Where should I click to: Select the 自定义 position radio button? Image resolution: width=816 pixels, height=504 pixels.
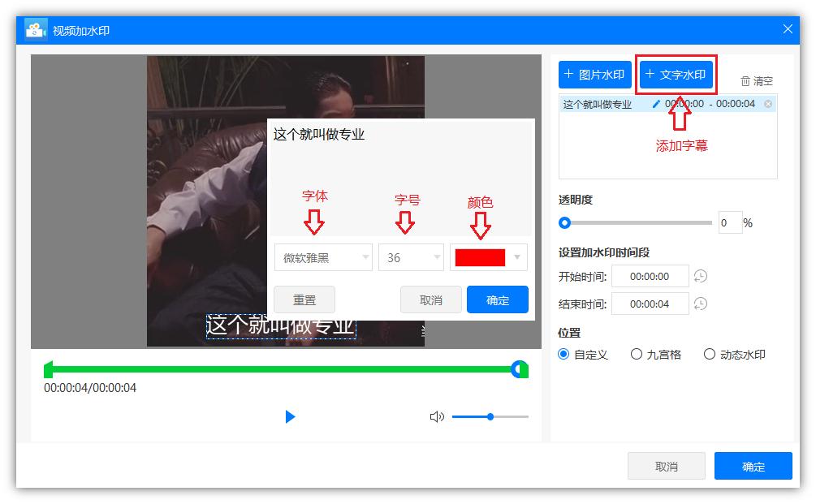coord(563,354)
